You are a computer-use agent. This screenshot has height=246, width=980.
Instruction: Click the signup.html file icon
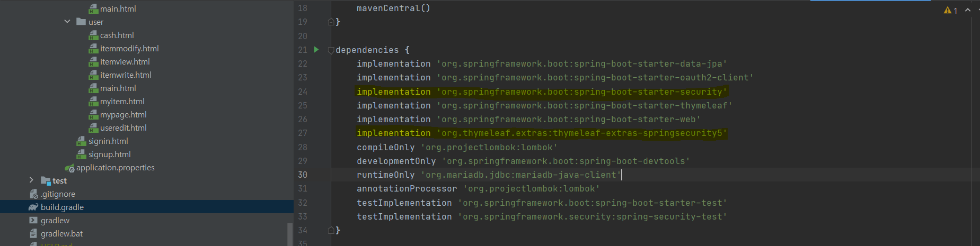tap(81, 154)
